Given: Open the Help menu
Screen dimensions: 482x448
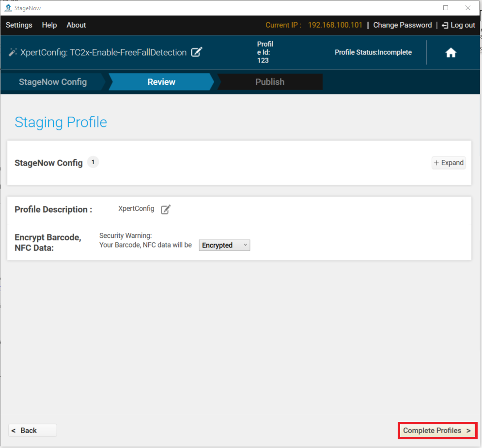Looking at the screenshot, I should 49,25.
